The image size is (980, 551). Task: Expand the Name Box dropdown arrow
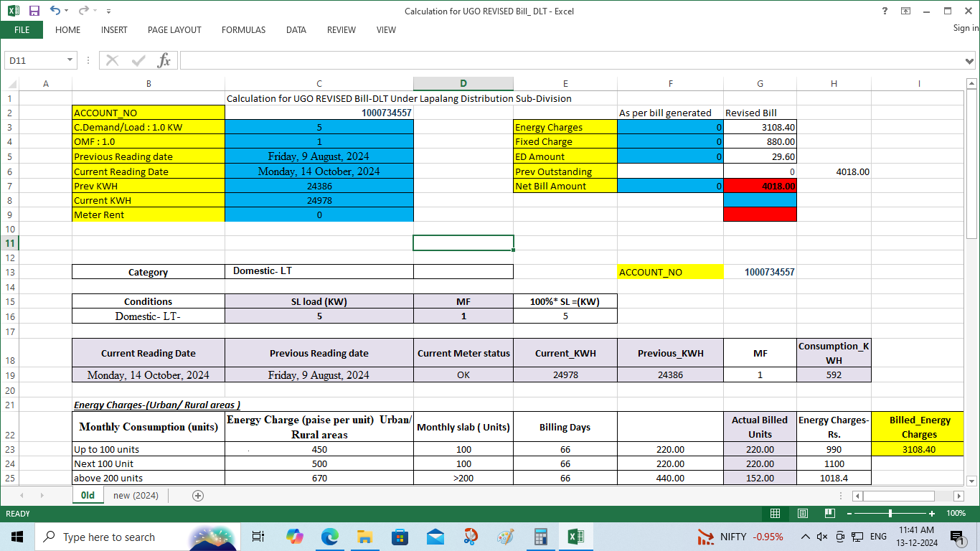[70, 61]
